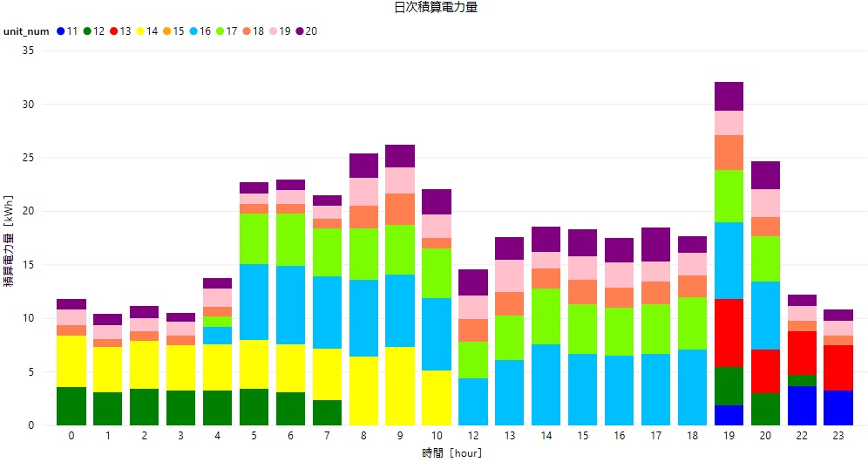This screenshot has width=868, height=462.
Task: Click the dark green legend marker for unit 12
Action: click(87, 31)
